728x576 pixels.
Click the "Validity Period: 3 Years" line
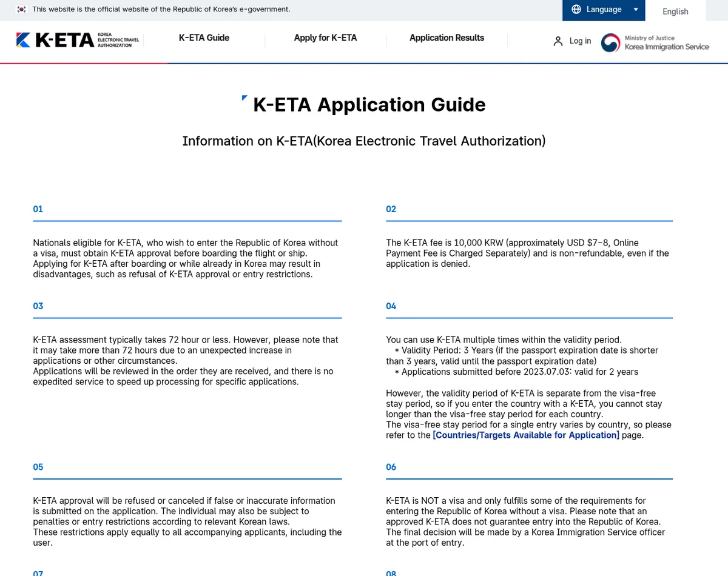[x=522, y=356]
